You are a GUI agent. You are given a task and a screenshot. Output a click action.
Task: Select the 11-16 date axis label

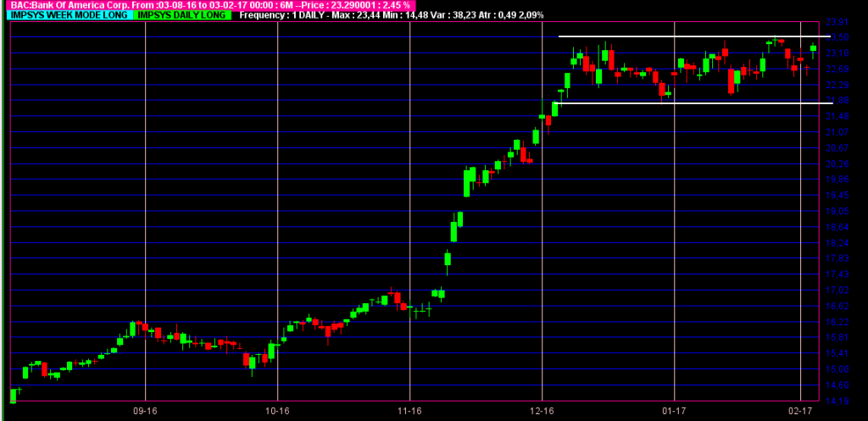[409, 411]
